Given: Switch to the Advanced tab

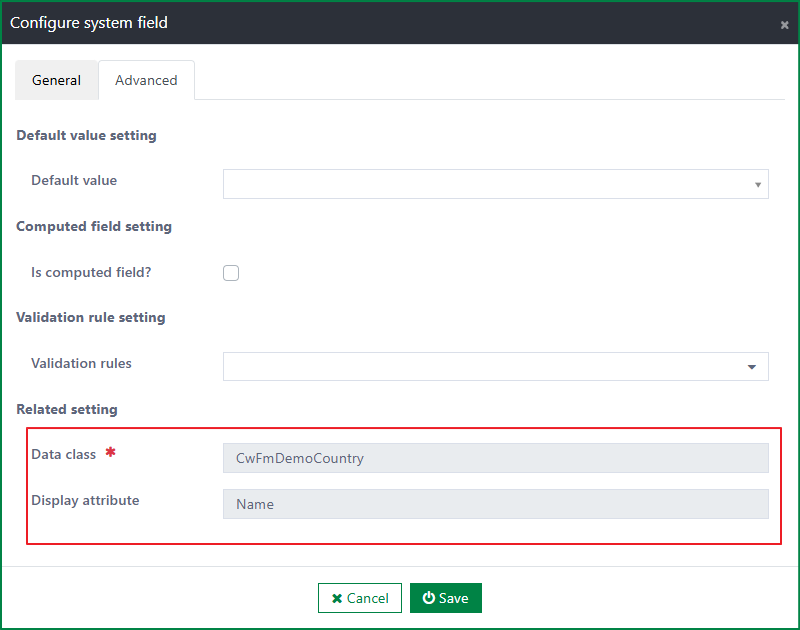Looking at the screenshot, I should click(146, 80).
